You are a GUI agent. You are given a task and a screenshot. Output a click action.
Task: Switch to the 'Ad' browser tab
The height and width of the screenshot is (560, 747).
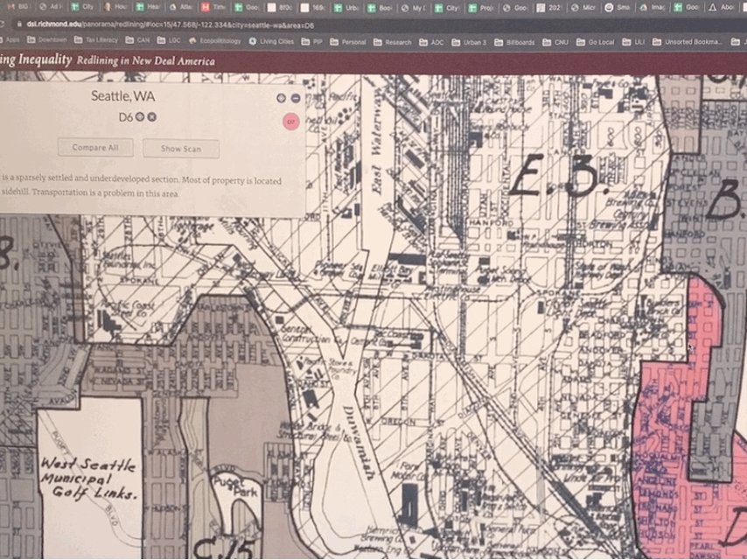click(50, 7)
